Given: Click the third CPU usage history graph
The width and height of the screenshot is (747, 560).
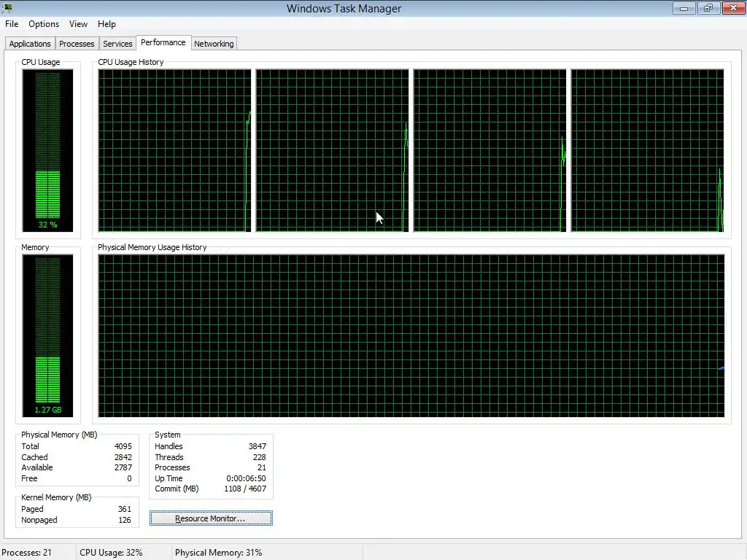Looking at the screenshot, I should click(x=489, y=150).
